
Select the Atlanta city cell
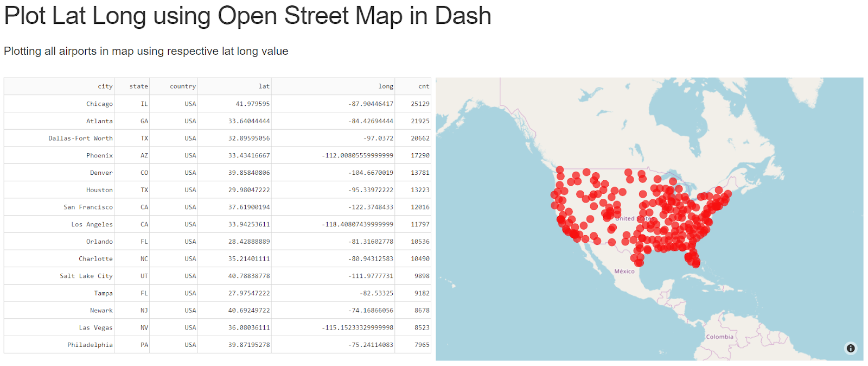[x=59, y=121]
